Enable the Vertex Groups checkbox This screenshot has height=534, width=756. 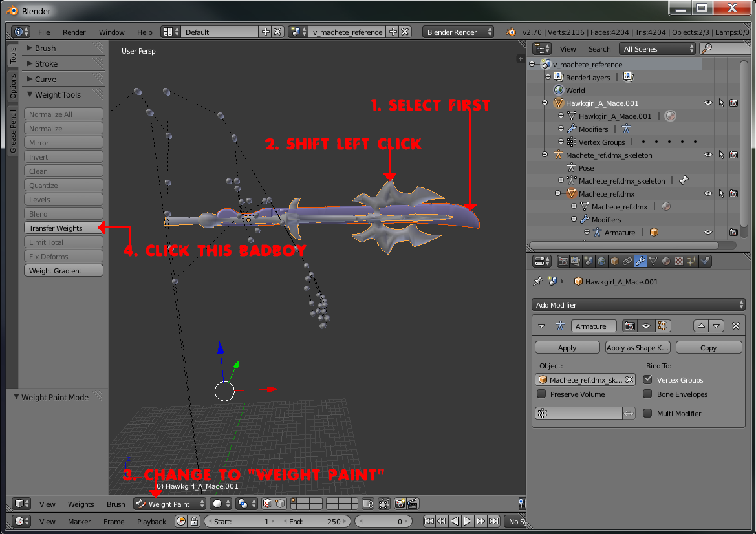[x=647, y=379]
